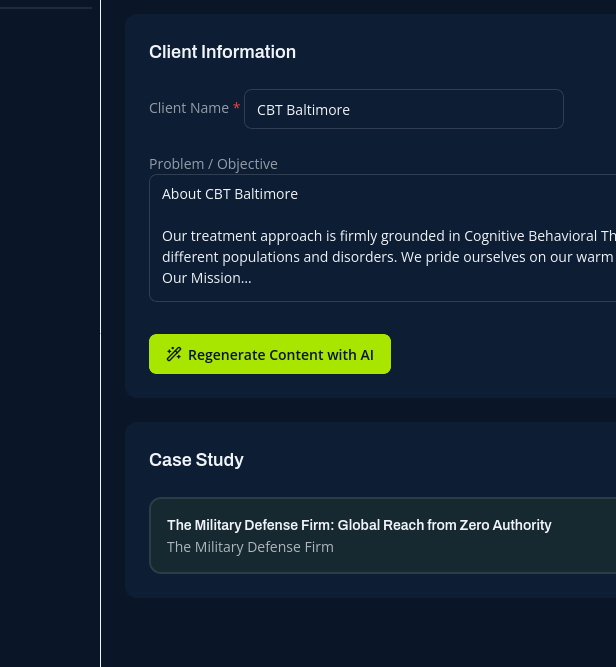Click the magic wand icon

tap(174, 354)
